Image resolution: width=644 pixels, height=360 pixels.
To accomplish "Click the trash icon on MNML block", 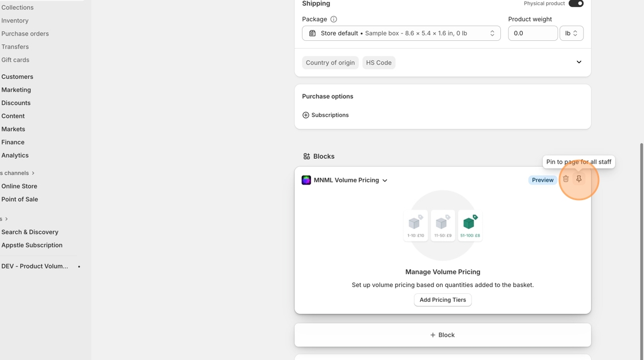I will [x=566, y=179].
